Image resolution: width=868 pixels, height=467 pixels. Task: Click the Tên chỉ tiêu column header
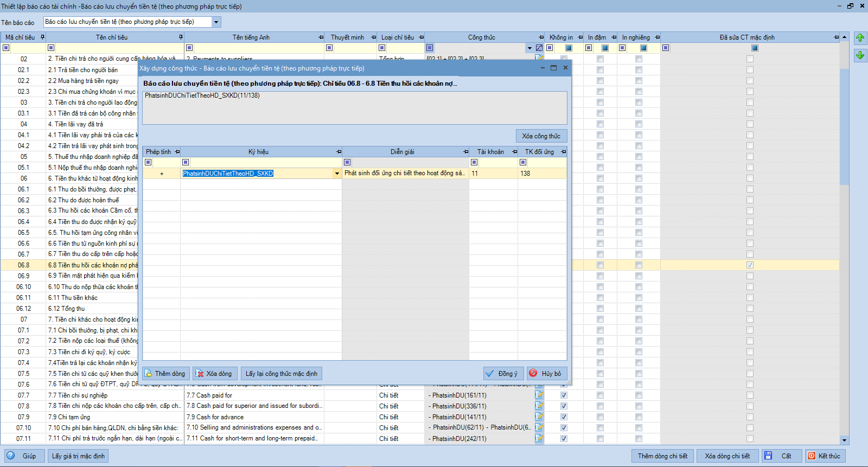pyautogui.click(x=112, y=37)
